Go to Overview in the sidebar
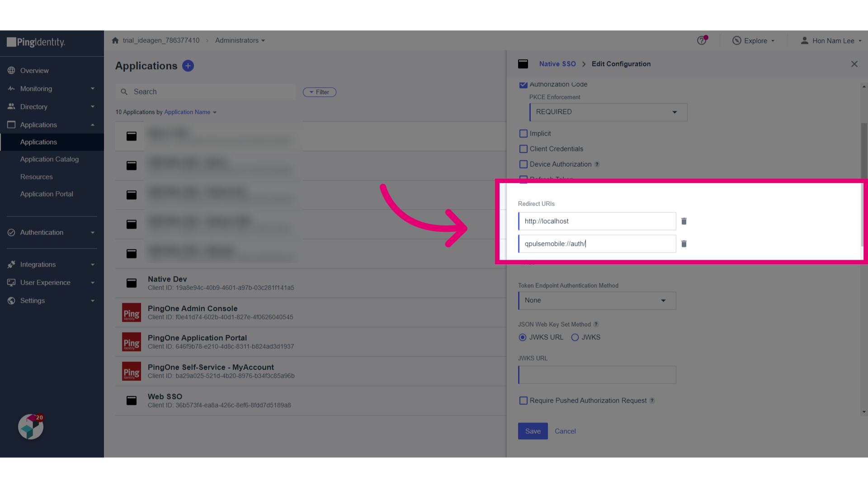 [34, 70]
